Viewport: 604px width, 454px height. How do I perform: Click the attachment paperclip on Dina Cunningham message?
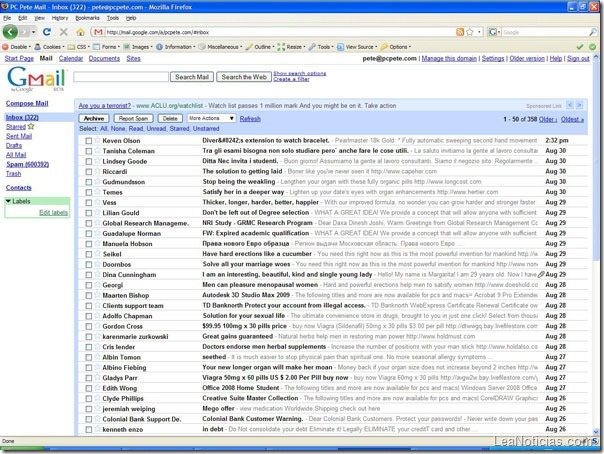tap(541, 274)
